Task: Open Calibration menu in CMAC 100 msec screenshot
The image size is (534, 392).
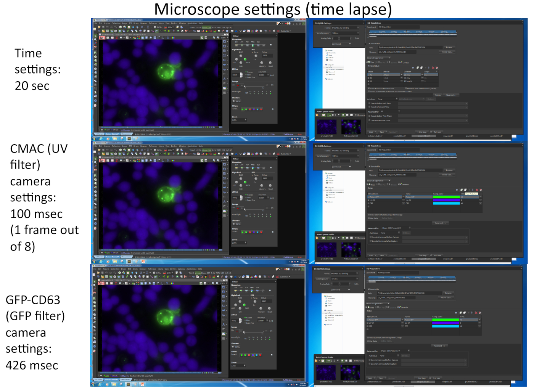Action: click(116, 146)
